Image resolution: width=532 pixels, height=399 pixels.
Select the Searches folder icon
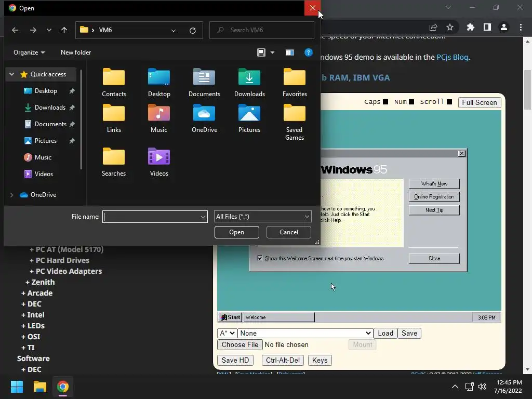click(114, 162)
